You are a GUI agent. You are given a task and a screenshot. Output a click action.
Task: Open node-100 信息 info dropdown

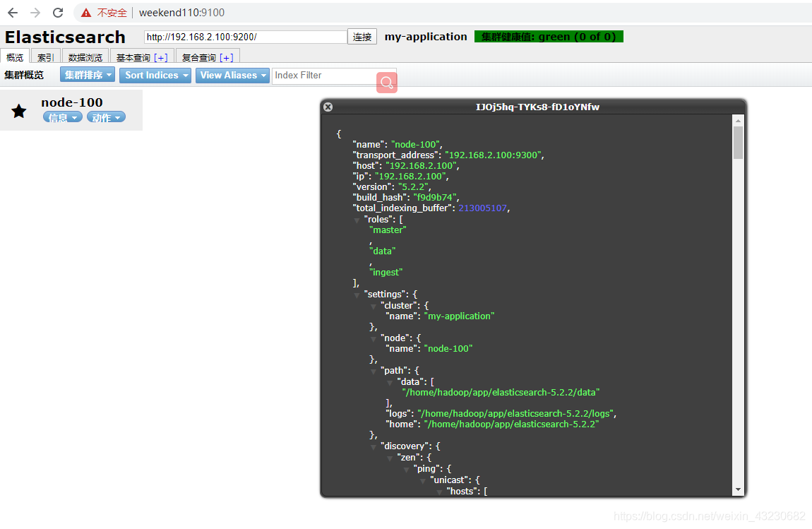63,118
